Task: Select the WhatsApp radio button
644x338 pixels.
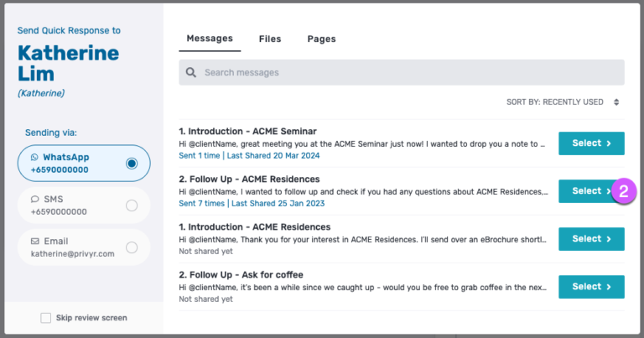Action: tap(132, 164)
